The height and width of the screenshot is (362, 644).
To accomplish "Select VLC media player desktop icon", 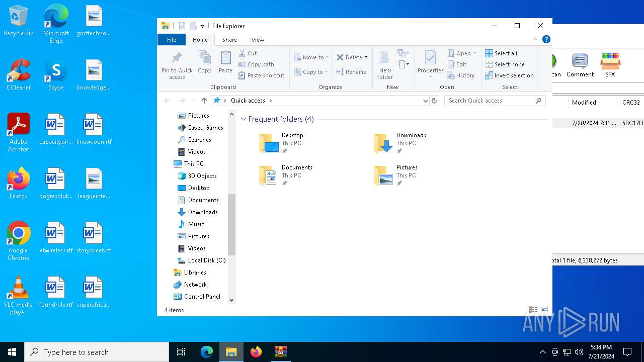I will (x=18, y=296).
